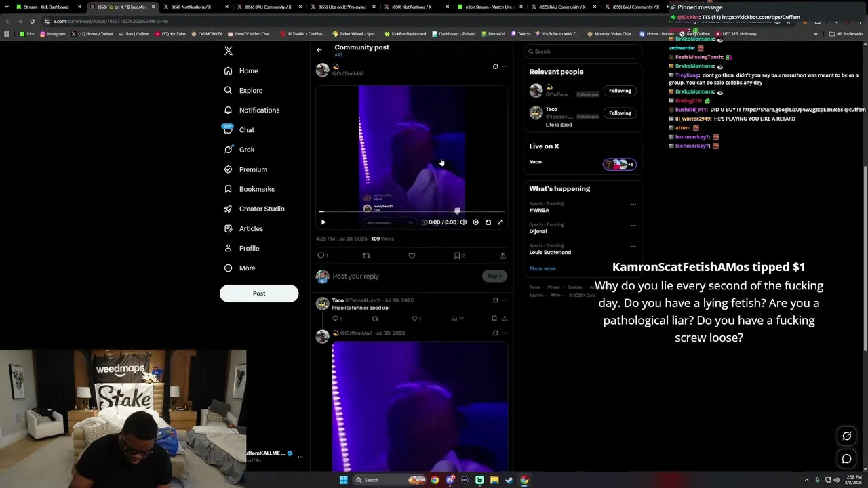Open options for Dijonai trend
The height and width of the screenshot is (488, 868).
[633, 225]
